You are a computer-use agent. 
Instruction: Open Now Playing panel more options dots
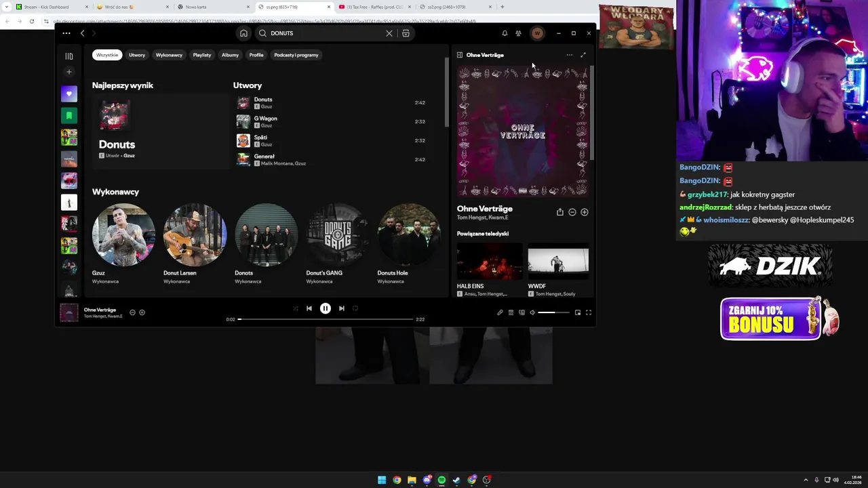tap(569, 55)
